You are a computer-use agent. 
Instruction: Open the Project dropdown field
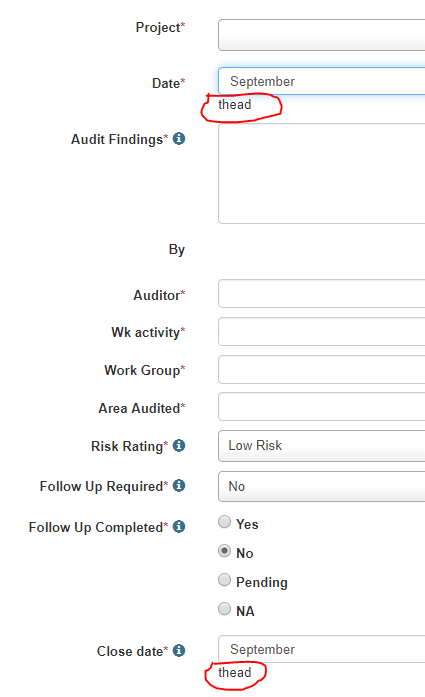321,35
